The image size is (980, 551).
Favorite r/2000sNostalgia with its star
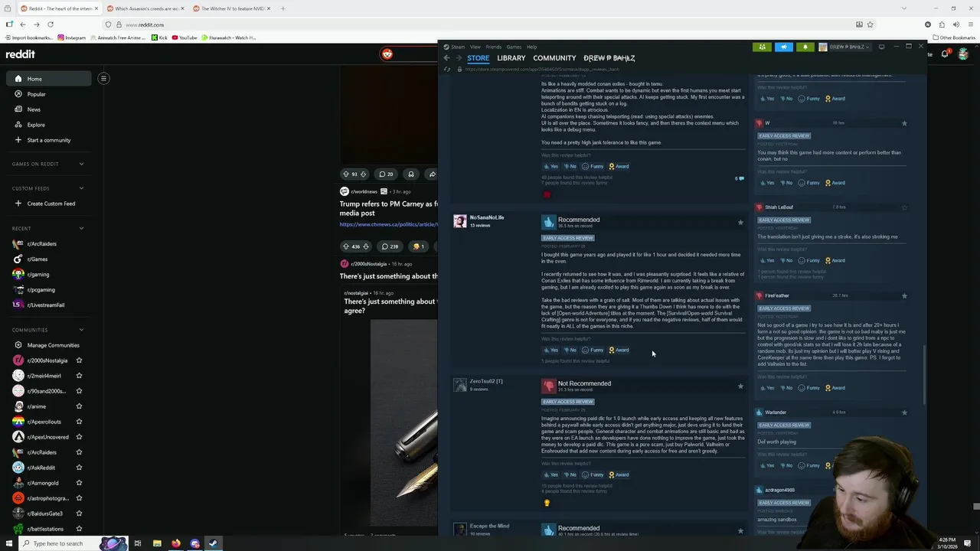click(x=79, y=360)
